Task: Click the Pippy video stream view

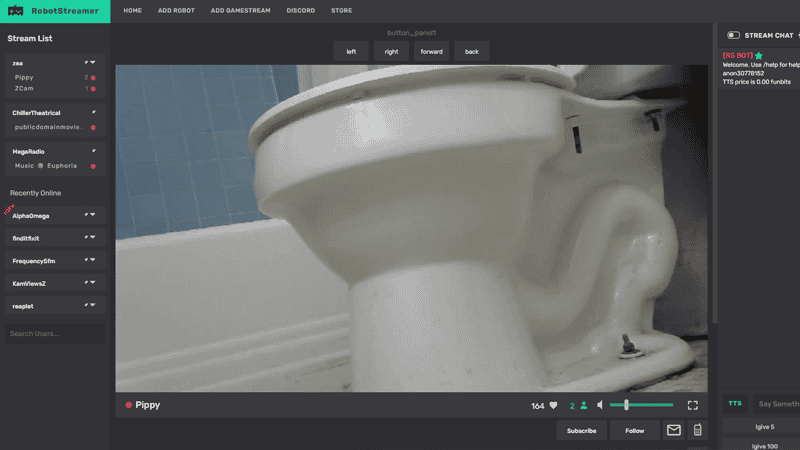Action: (x=411, y=228)
